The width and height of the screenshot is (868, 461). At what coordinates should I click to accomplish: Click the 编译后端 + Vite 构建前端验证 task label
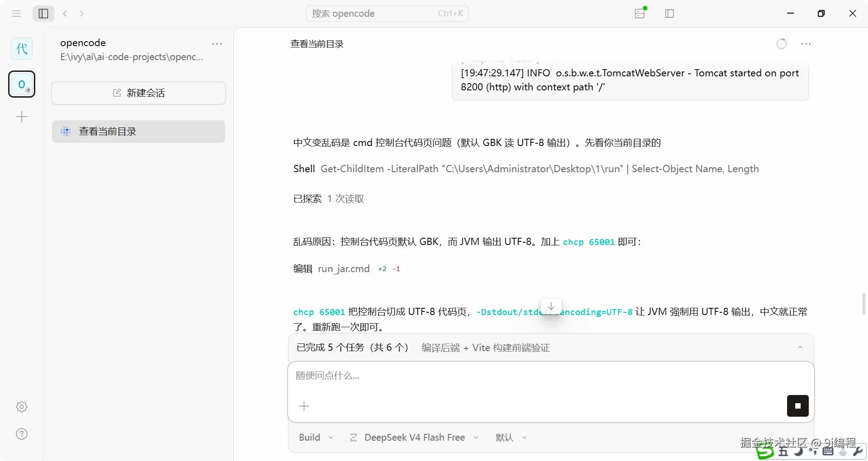pos(486,348)
